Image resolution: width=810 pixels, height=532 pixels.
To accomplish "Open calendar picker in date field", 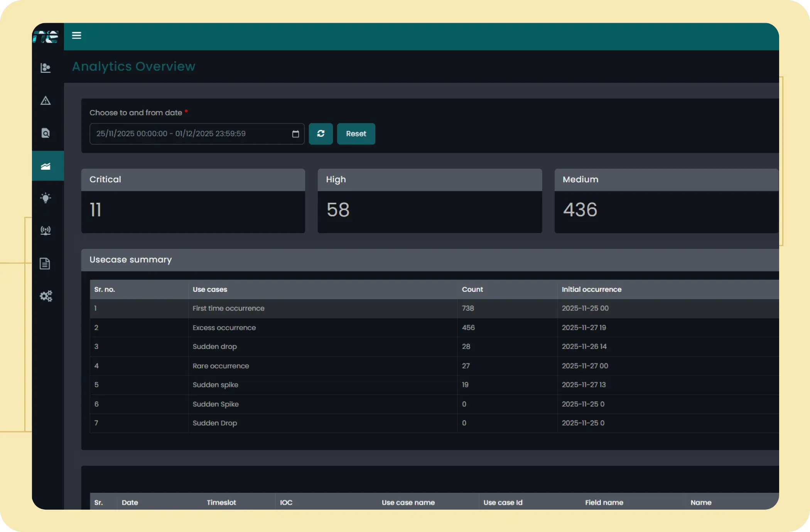I will coord(295,134).
